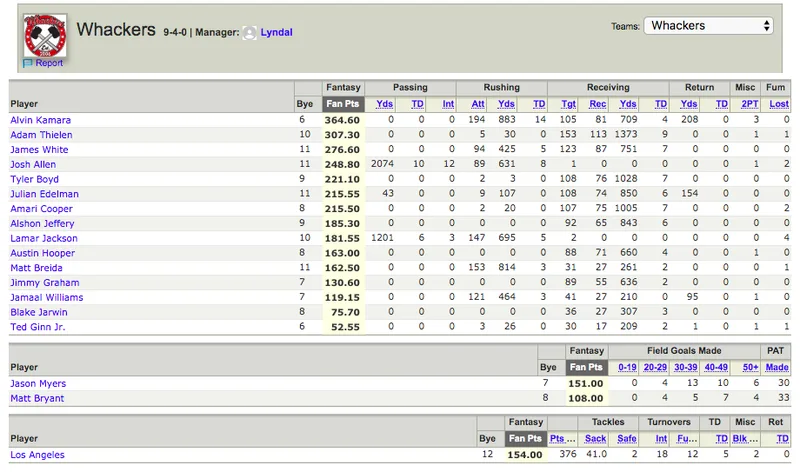Screen dimensions: 800x472
Task: Sort by Passing Yds column header
Action: [x=384, y=104]
